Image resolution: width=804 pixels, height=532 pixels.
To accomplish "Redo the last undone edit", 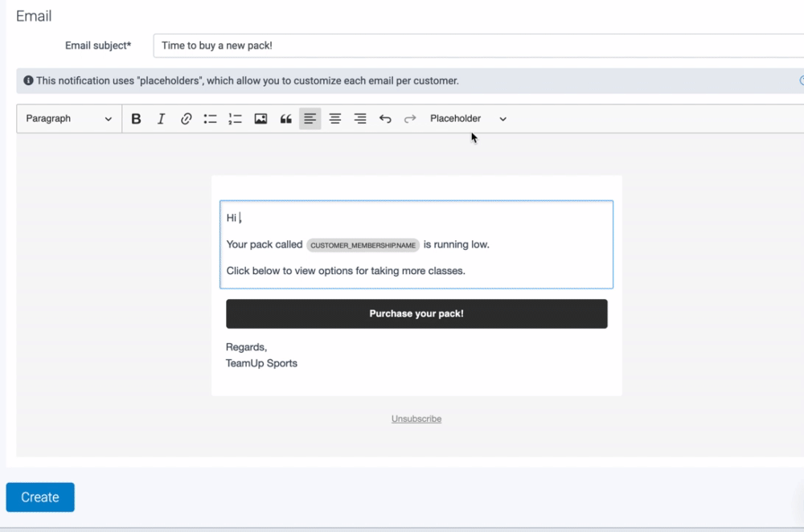I will pos(410,119).
